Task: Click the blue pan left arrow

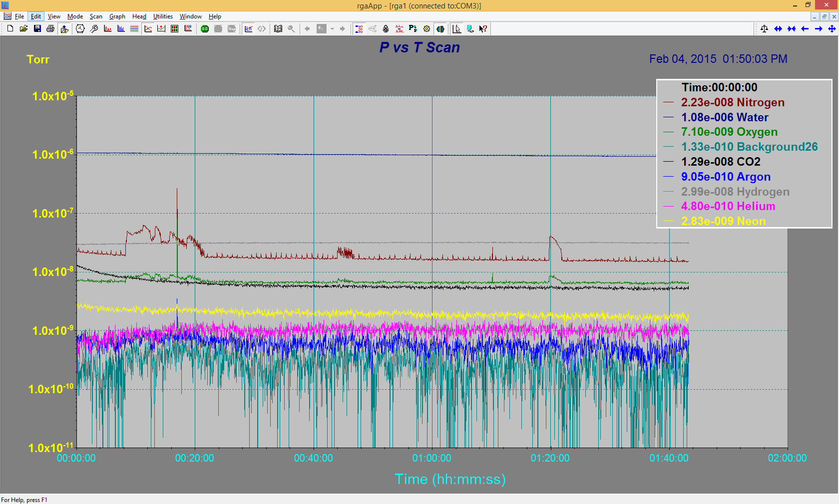Action: click(805, 29)
